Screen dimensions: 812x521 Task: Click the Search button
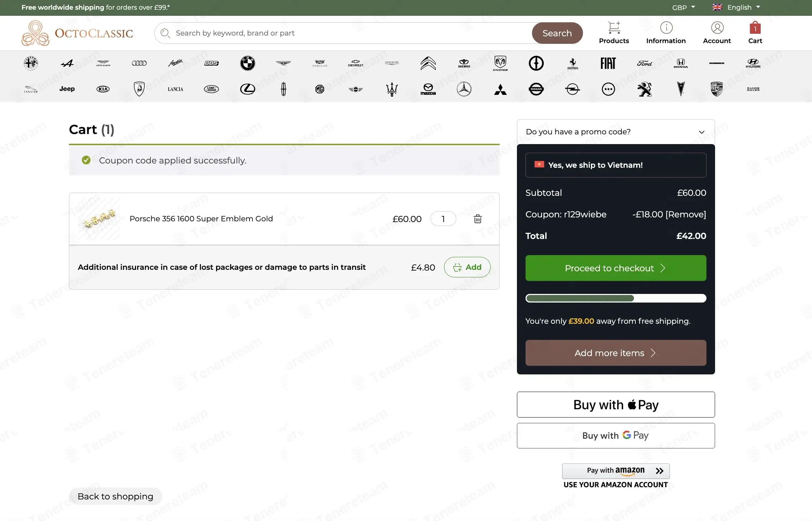pyautogui.click(x=557, y=33)
